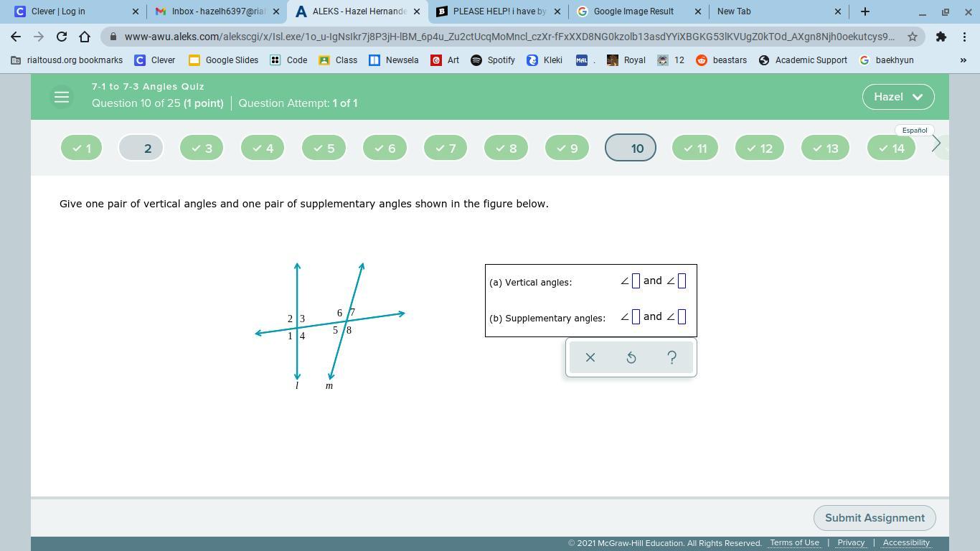Screen dimensions: 980x551
Task: Open the browser extensions menu
Action: coord(941,37)
